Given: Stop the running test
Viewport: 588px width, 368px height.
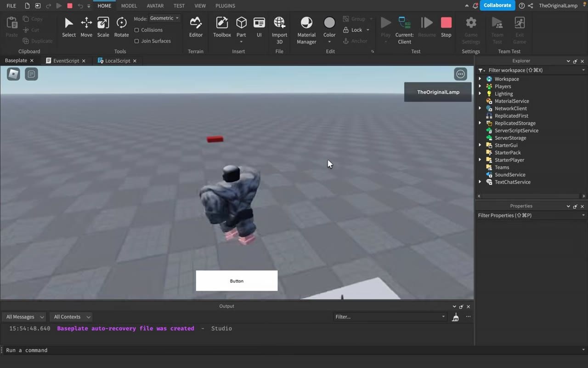Looking at the screenshot, I should point(446,28).
